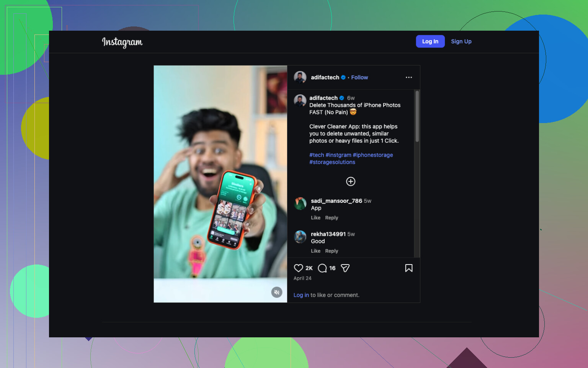Click the 5w timestamp on rekha134991's comment
The image size is (588, 368).
click(x=351, y=234)
